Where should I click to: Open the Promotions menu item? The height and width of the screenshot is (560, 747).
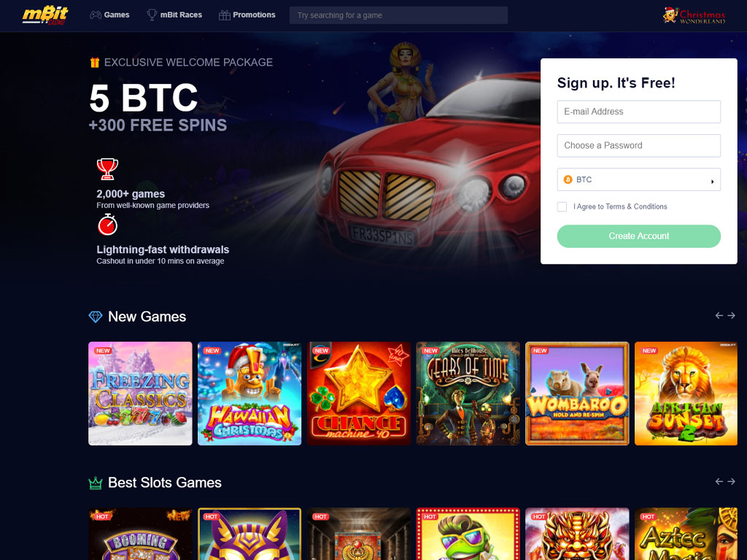247,15
